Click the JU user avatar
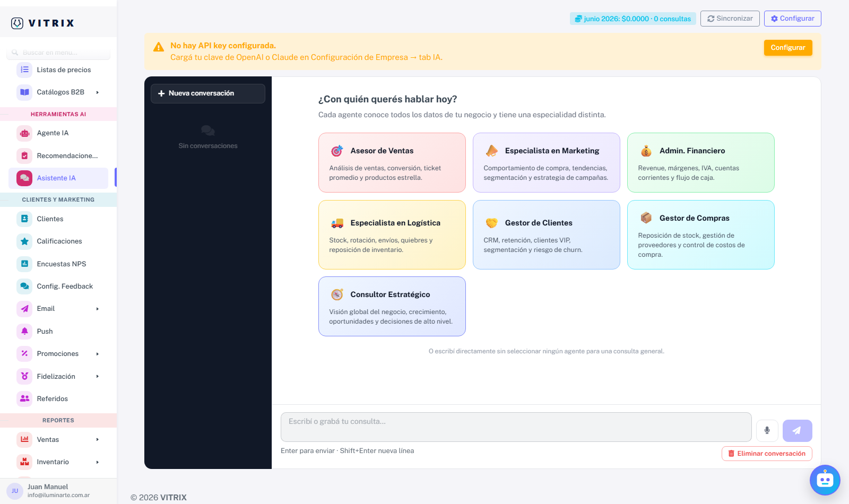The image size is (849, 504). (15, 491)
